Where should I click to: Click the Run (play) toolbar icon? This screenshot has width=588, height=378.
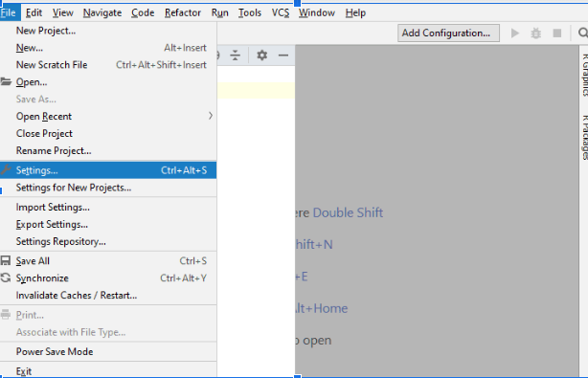coord(515,33)
